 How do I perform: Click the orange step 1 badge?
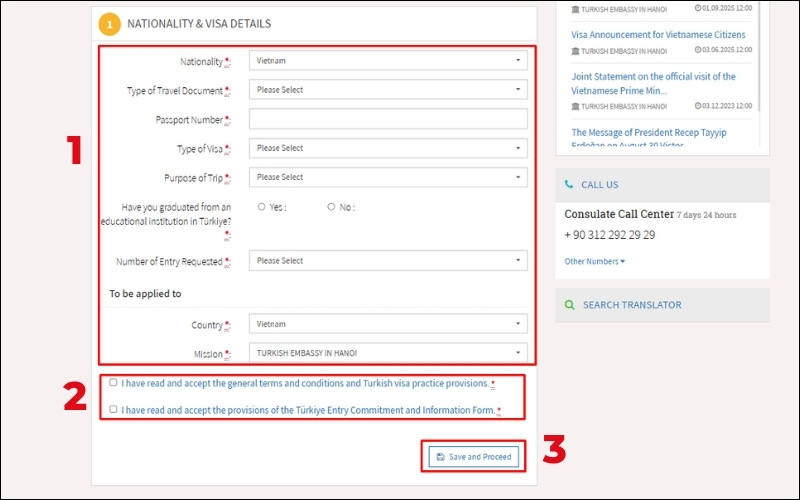point(110,23)
